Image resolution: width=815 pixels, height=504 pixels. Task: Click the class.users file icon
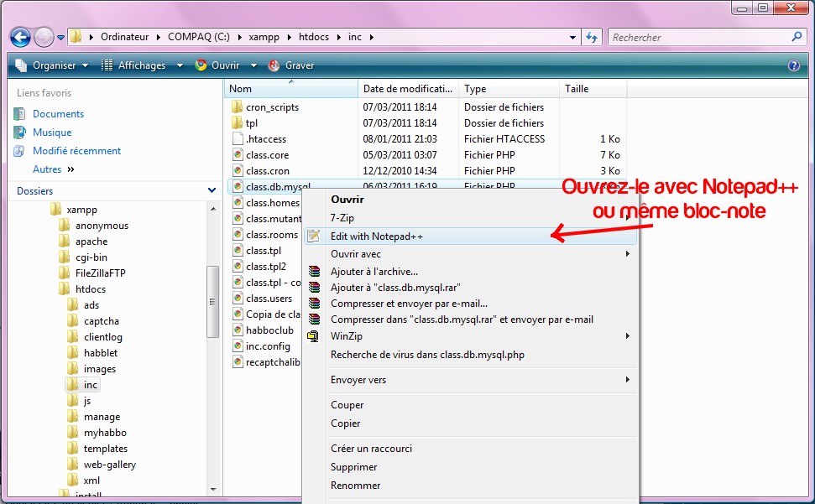pos(238,299)
